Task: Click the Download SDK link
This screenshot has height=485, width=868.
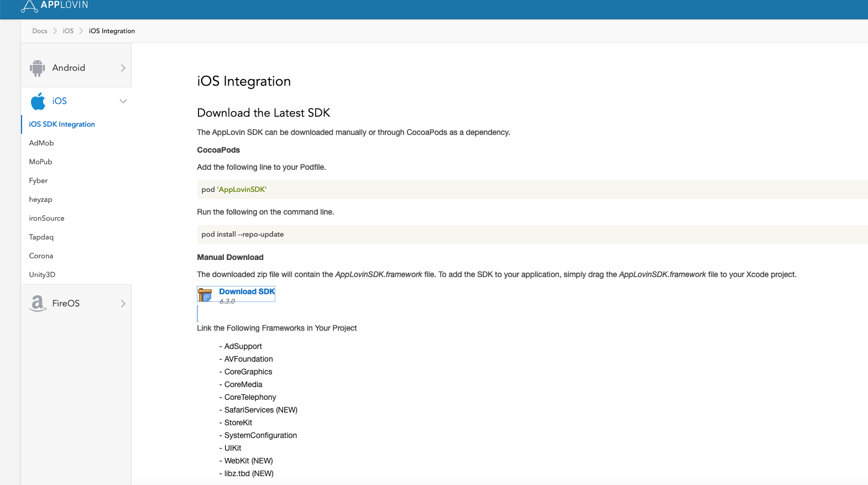Action: (247, 291)
